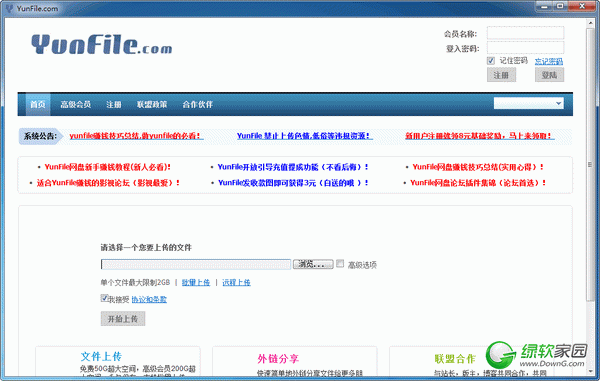This screenshot has height=381, width=600.
Task: Open announcement 新用户注册就领8元 link
Action: pyautogui.click(x=480, y=136)
